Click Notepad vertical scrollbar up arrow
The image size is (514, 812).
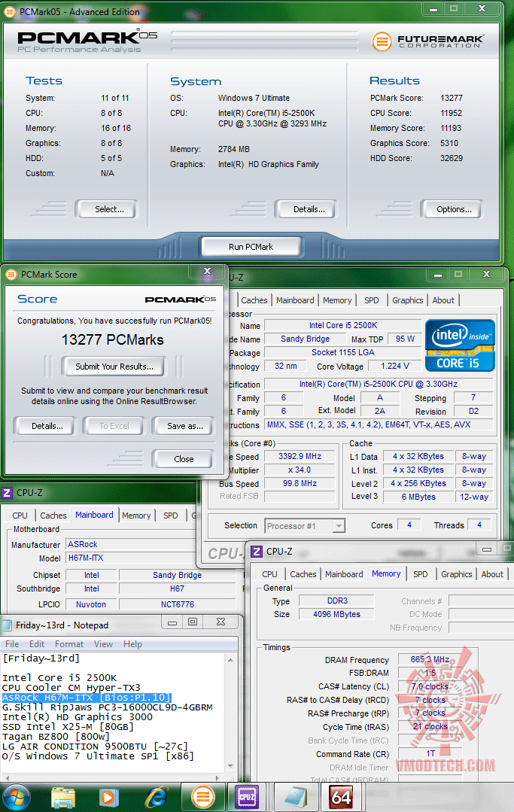[230, 660]
